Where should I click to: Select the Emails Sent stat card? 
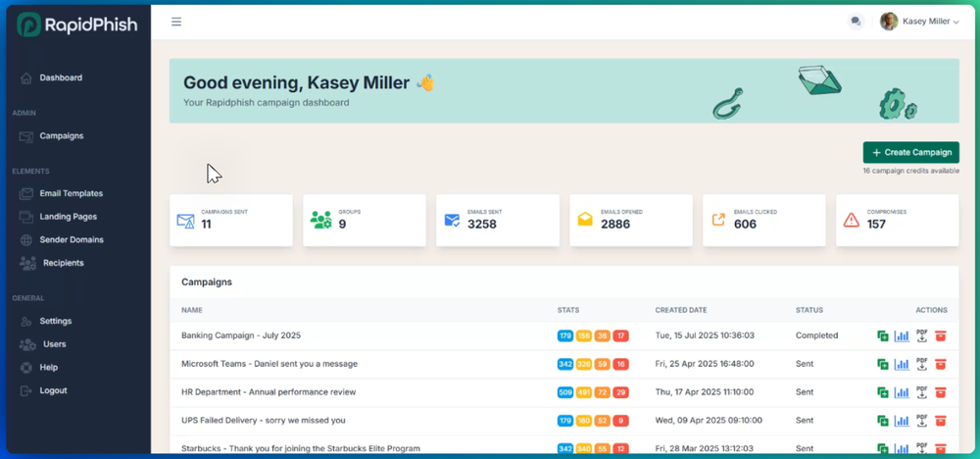(498, 220)
